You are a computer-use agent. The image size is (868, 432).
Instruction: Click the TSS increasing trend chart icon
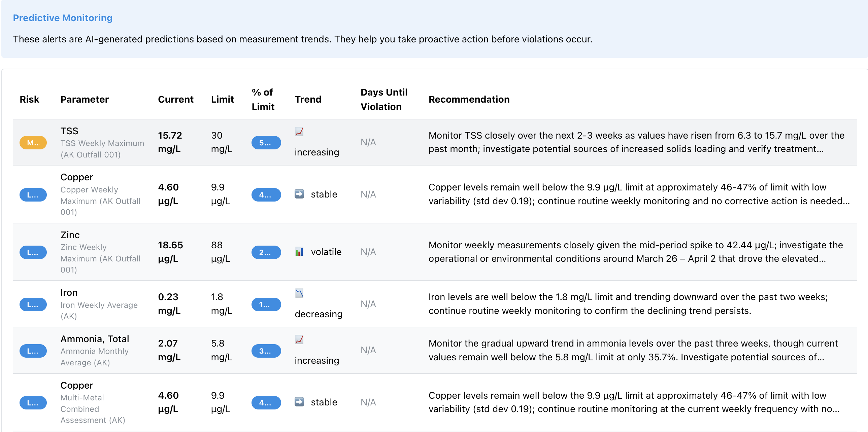click(x=299, y=132)
